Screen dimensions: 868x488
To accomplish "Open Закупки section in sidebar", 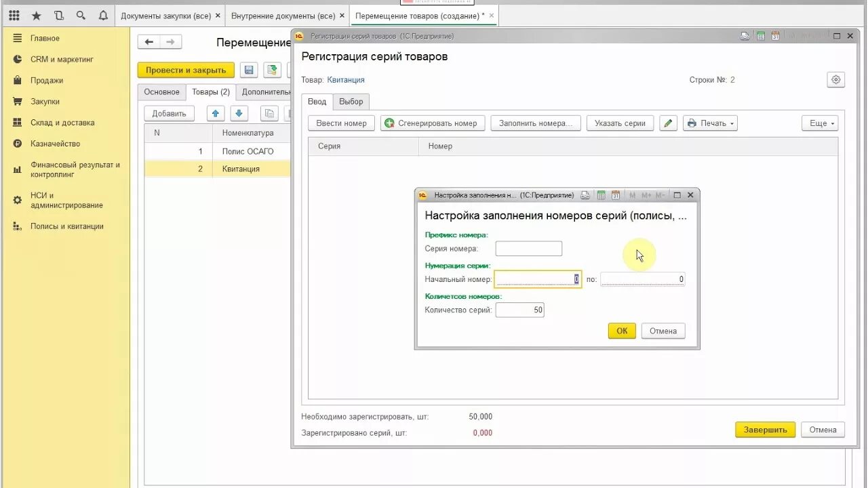I will point(45,102).
